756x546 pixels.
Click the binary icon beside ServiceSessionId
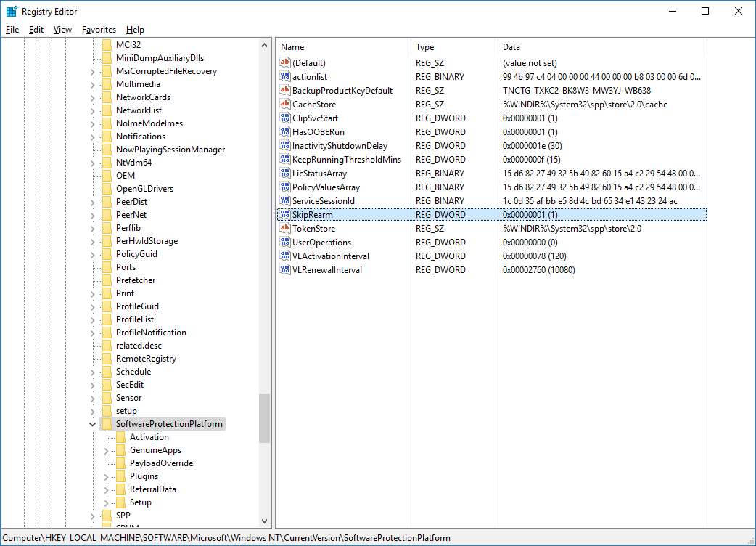285,200
